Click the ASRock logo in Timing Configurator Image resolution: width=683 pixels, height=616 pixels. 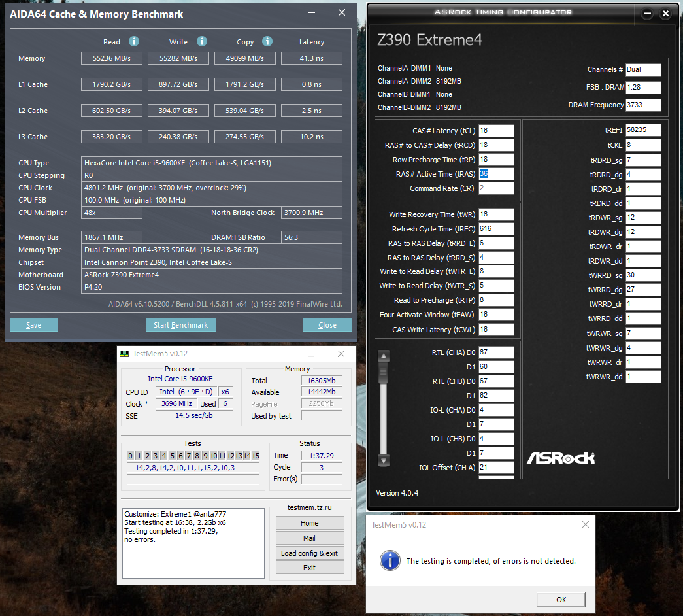coord(561,458)
